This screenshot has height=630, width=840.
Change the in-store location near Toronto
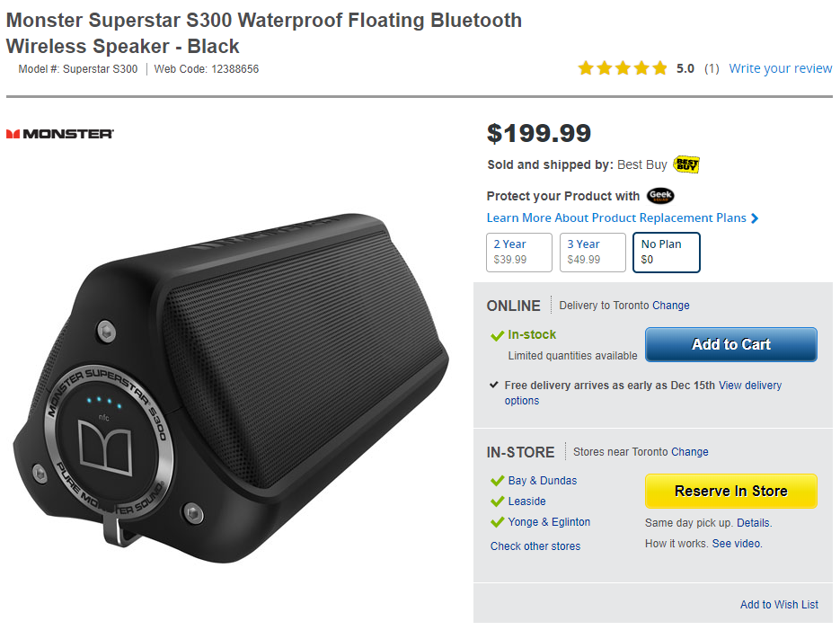pos(689,452)
